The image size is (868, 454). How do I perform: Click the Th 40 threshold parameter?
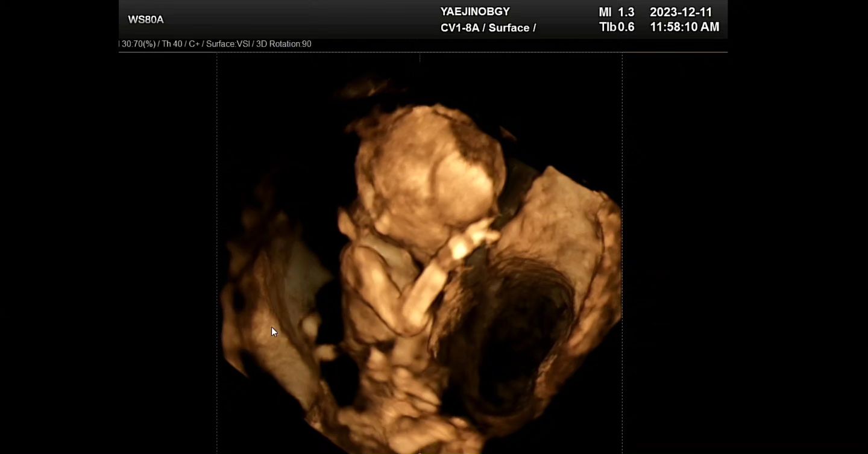(x=172, y=44)
